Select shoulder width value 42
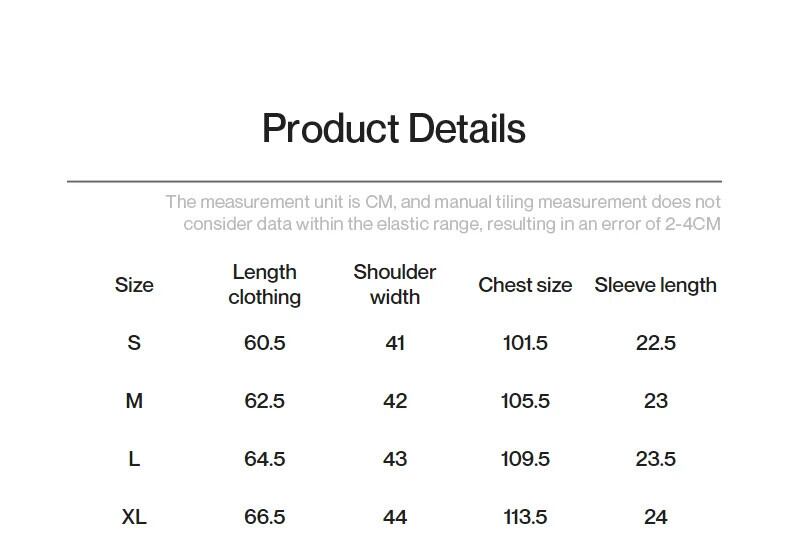Image resolution: width=790 pixels, height=545 pixels. click(x=395, y=401)
